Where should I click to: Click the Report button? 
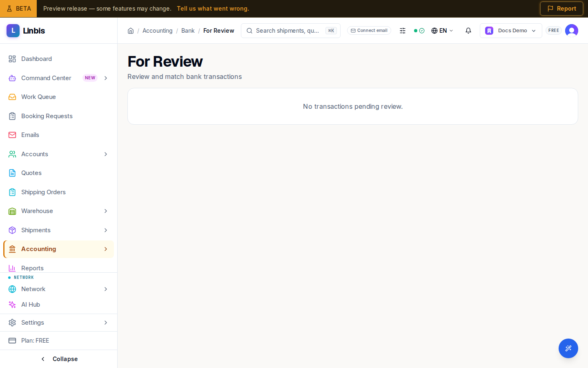coord(561,9)
